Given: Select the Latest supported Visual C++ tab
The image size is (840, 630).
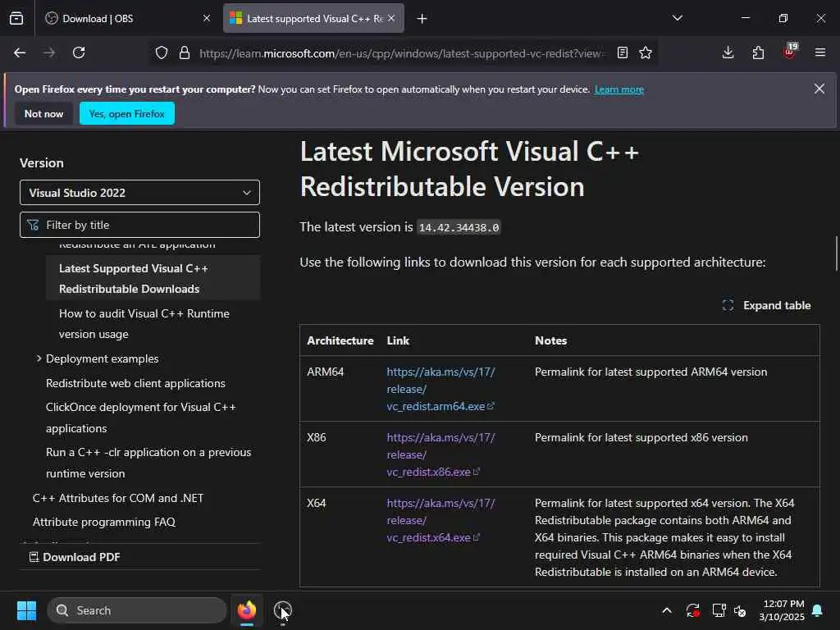Looking at the screenshot, I should point(313,18).
